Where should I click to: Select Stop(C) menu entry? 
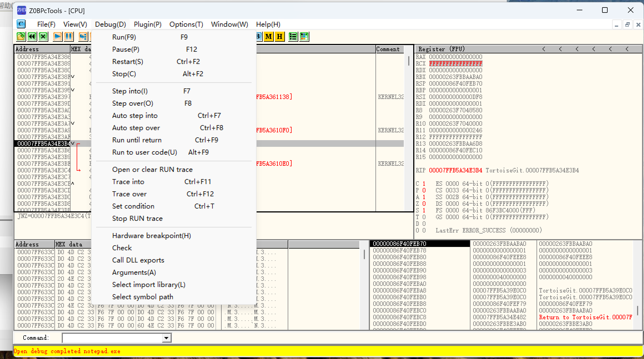[174, 74]
